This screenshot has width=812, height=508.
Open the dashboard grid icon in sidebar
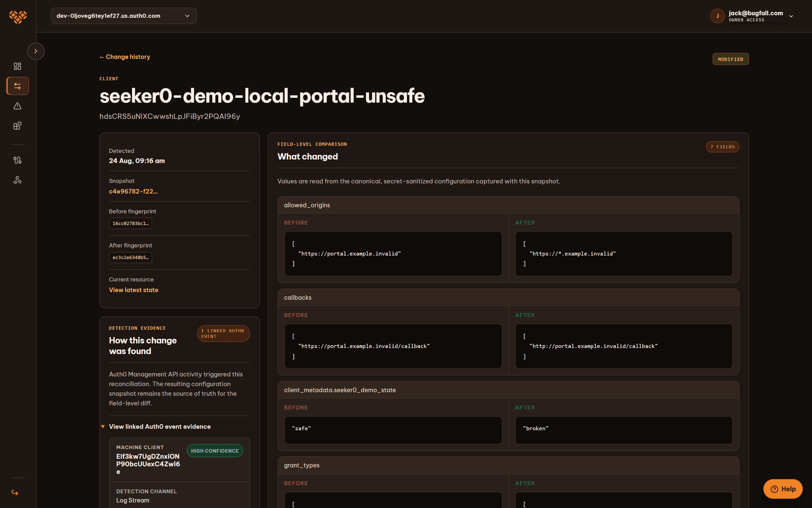18,66
